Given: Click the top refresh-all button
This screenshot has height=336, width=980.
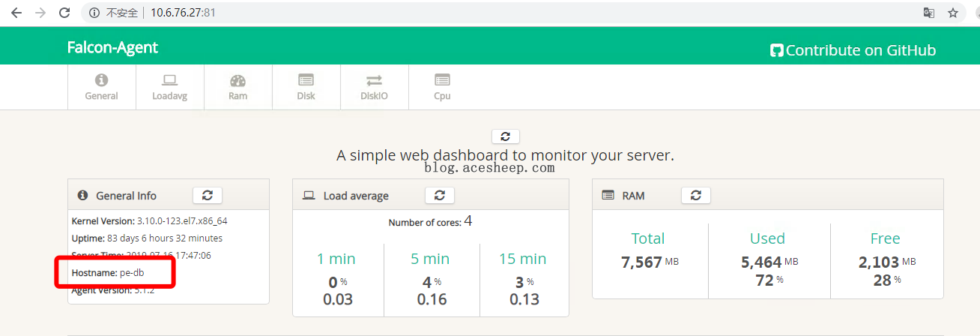Looking at the screenshot, I should 505,136.
